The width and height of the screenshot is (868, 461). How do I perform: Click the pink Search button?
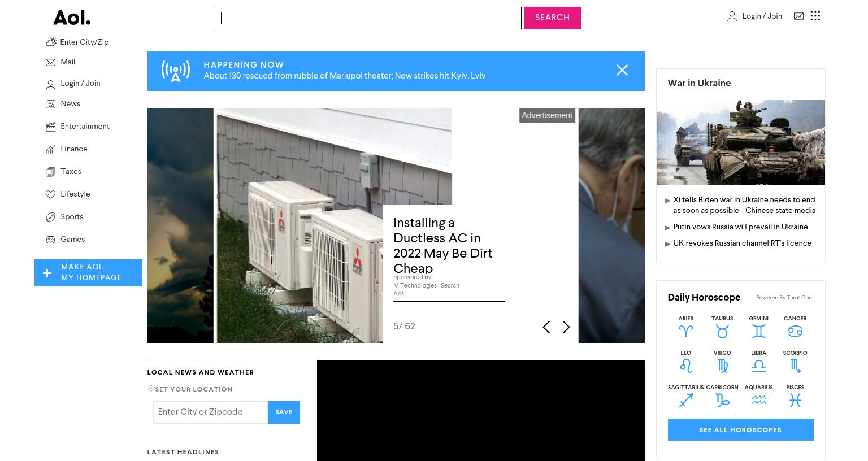tap(552, 18)
